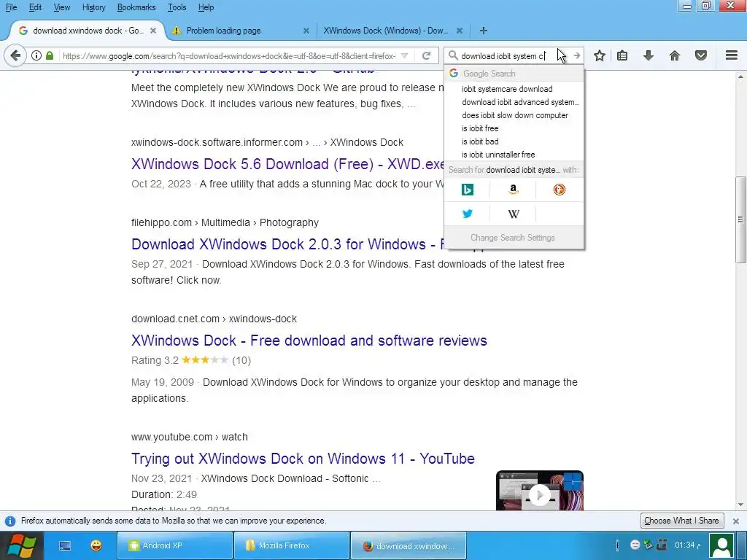Switch to Android XP taskbar window
The width and height of the screenshot is (747, 560).
[175, 545]
